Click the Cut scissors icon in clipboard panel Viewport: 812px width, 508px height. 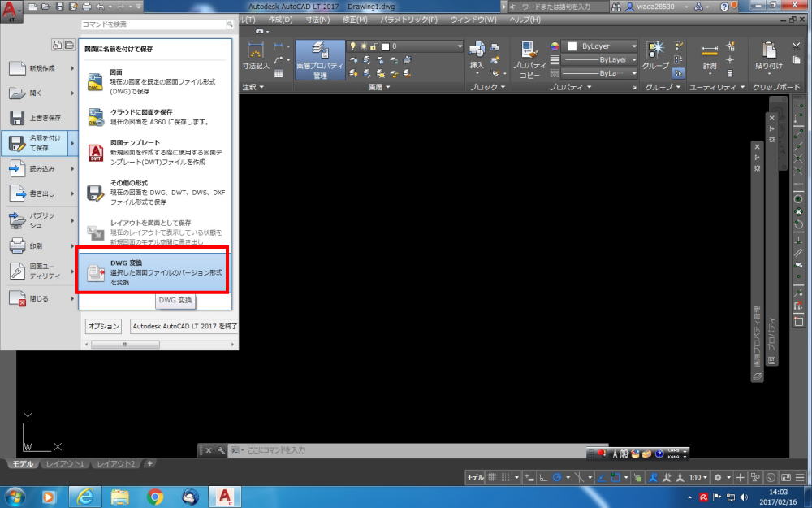point(797,46)
